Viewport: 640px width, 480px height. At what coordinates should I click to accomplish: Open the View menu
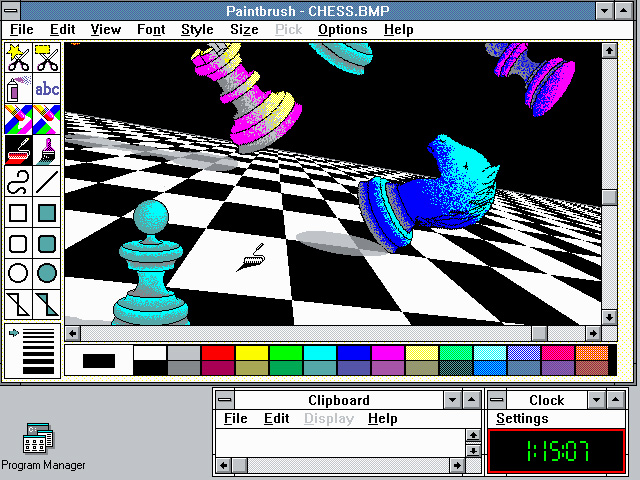click(x=106, y=29)
